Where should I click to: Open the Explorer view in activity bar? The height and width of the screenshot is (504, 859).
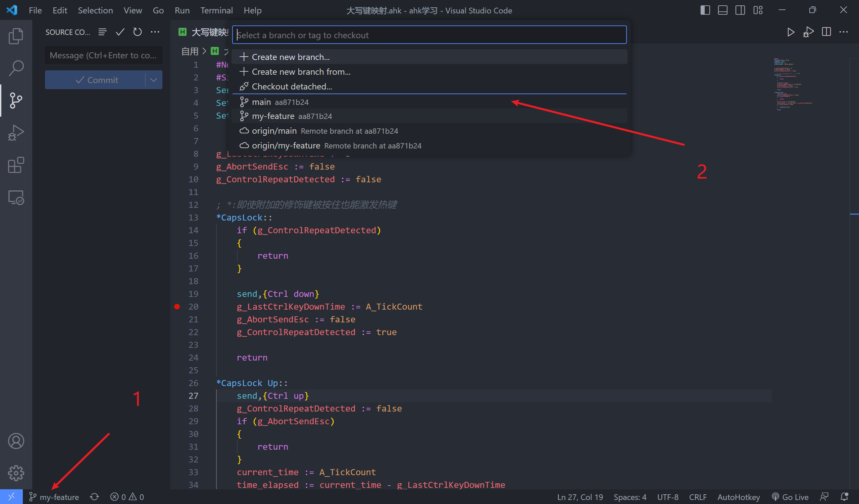16,36
